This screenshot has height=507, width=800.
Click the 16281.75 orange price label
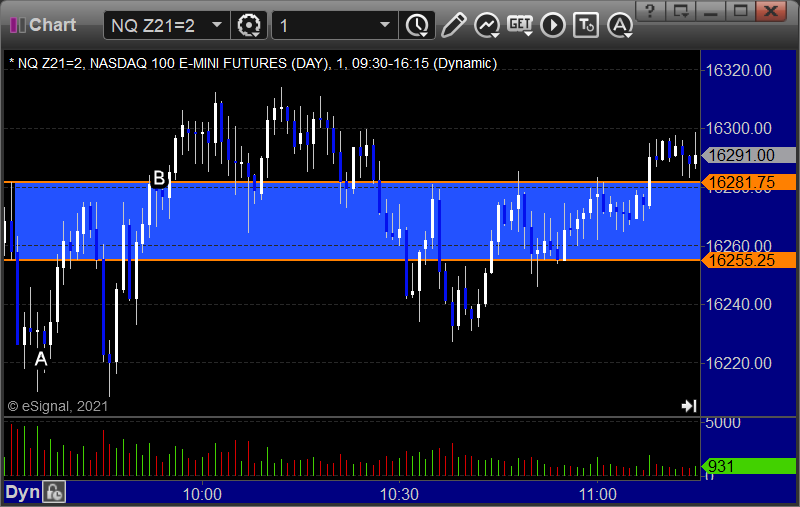pyautogui.click(x=748, y=182)
